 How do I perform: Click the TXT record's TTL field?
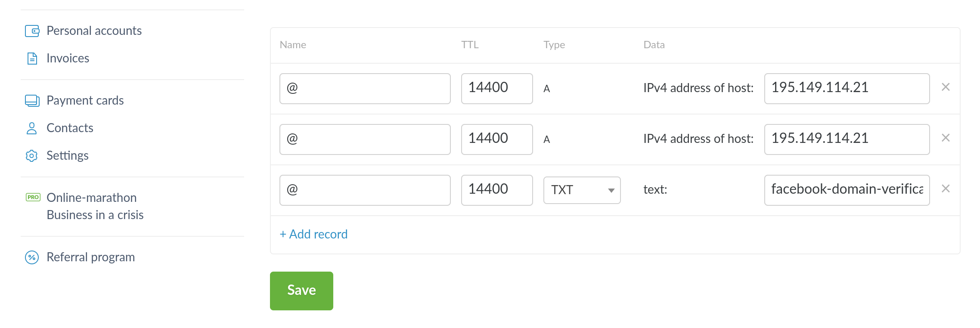[496, 190]
